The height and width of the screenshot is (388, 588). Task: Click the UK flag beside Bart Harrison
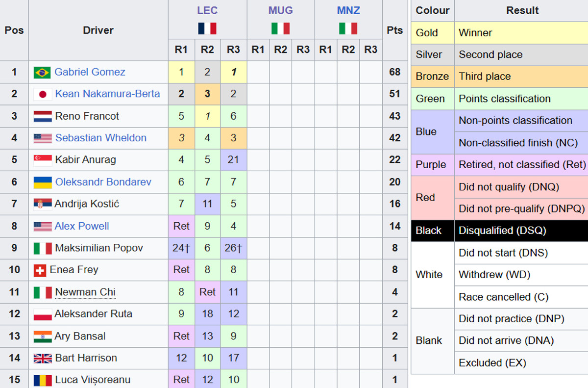tap(42, 359)
